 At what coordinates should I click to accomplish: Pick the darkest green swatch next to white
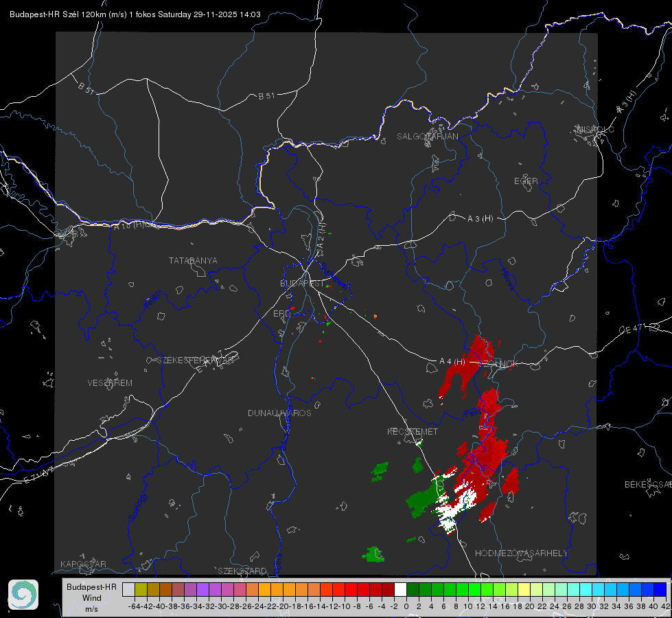[413, 589]
